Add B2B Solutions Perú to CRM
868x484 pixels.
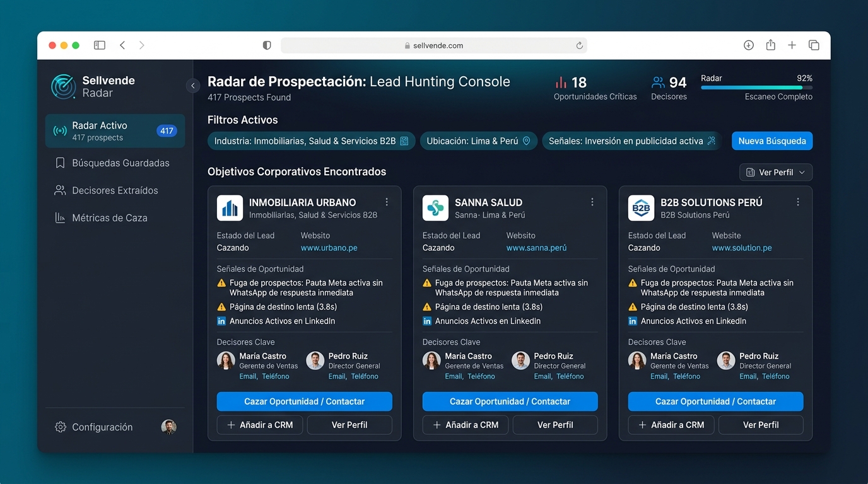pos(671,425)
